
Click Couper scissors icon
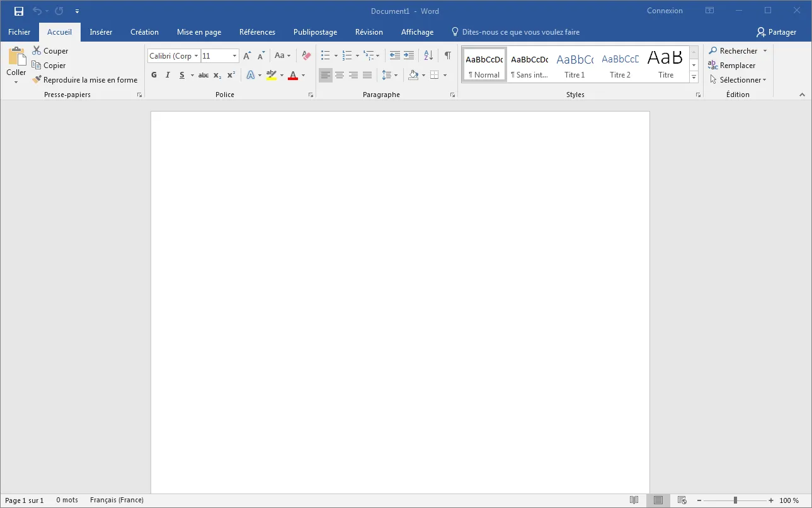point(37,50)
